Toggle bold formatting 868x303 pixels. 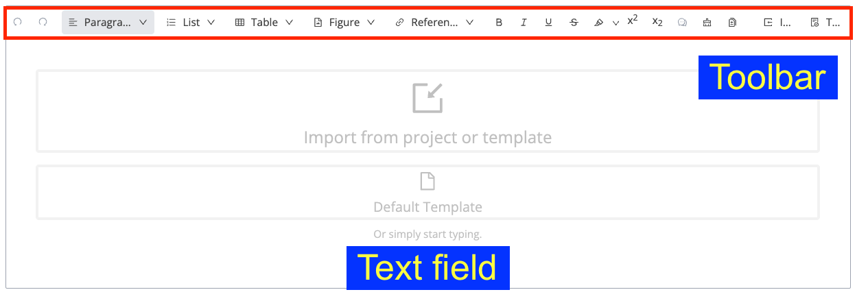[x=499, y=23]
